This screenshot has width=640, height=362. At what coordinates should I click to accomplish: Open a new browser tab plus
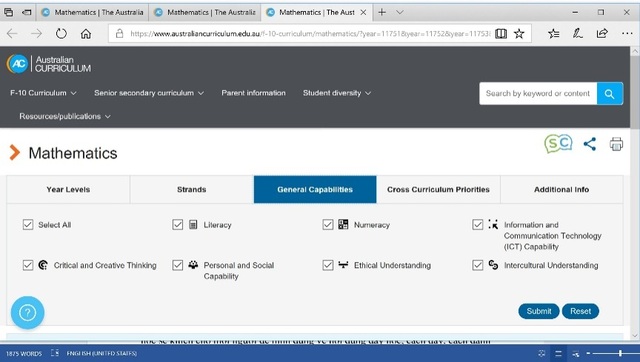[382, 12]
